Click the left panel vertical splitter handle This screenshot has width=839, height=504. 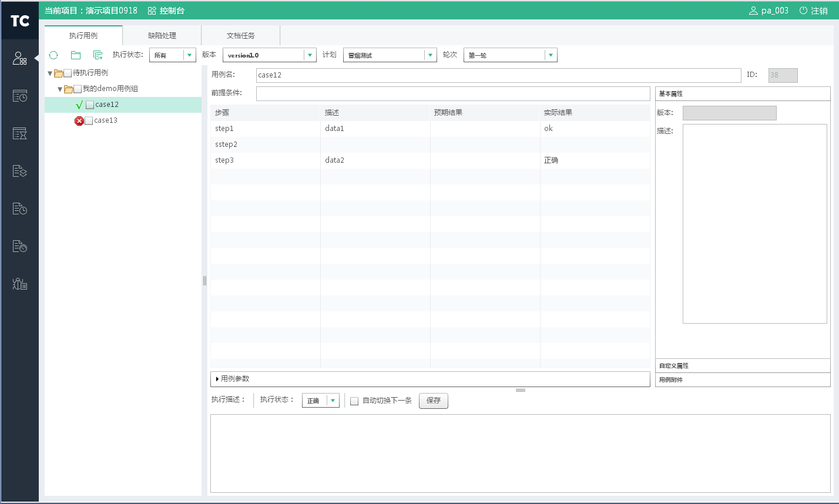204,281
